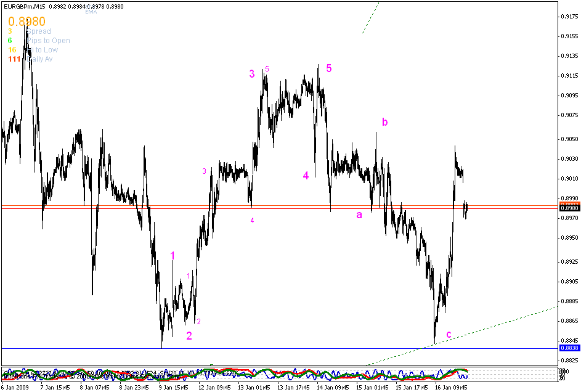Select wave label c near the low
The width and height of the screenshot is (581, 392).
click(x=449, y=335)
